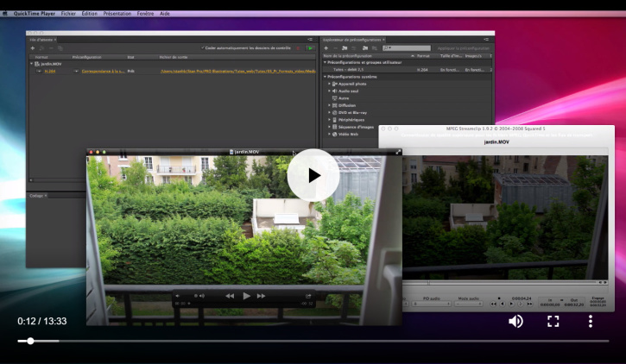
Task: Expand the DVD et Blu-ray preset group
Action: coord(330,112)
